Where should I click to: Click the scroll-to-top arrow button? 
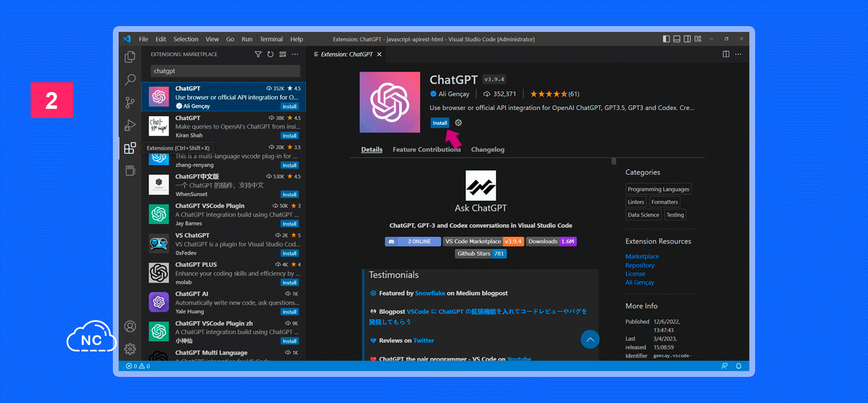tap(590, 339)
